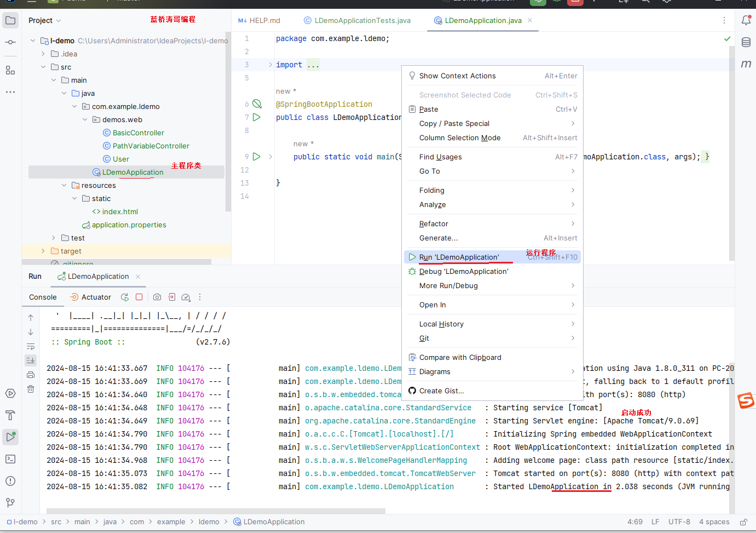The image size is (756, 533).
Task: Open the Terminal tool window icon
Action: point(10,459)
